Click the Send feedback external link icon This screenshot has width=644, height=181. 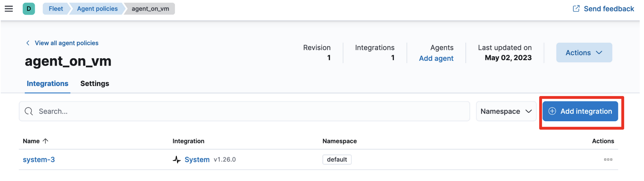(576, 8)
